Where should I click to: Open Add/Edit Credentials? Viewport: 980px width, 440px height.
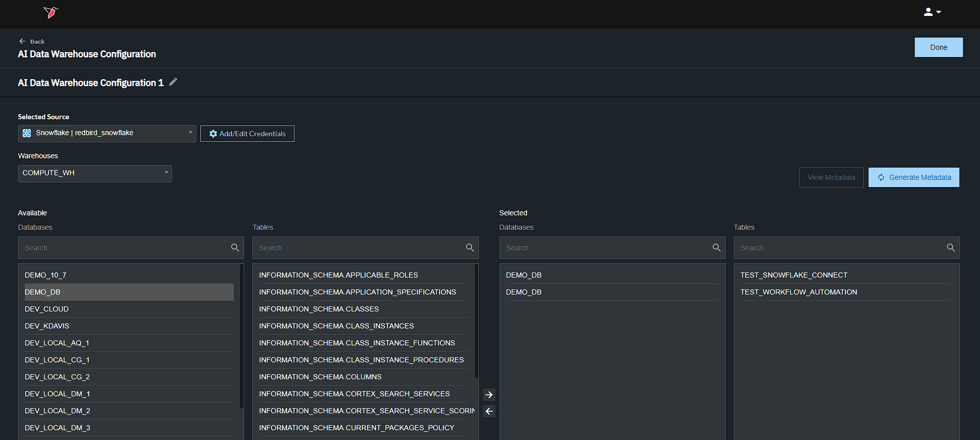pyautogui.click(x=247, y=134)
